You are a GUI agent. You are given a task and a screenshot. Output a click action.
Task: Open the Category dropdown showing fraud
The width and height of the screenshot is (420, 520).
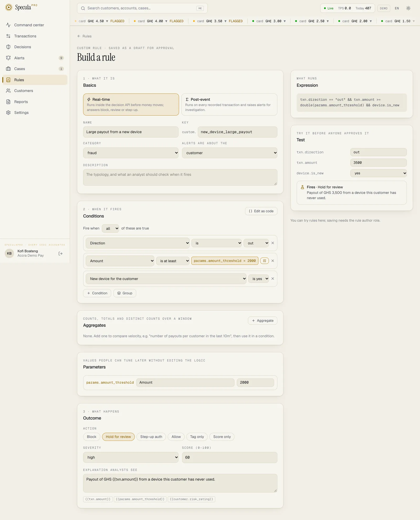tap(131, 153)
